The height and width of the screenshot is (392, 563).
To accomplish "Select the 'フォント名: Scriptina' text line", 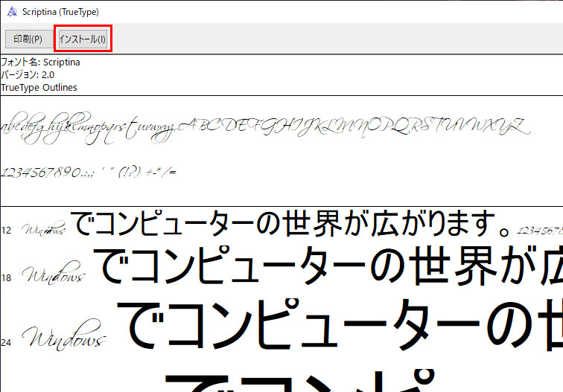I will 40,62.
